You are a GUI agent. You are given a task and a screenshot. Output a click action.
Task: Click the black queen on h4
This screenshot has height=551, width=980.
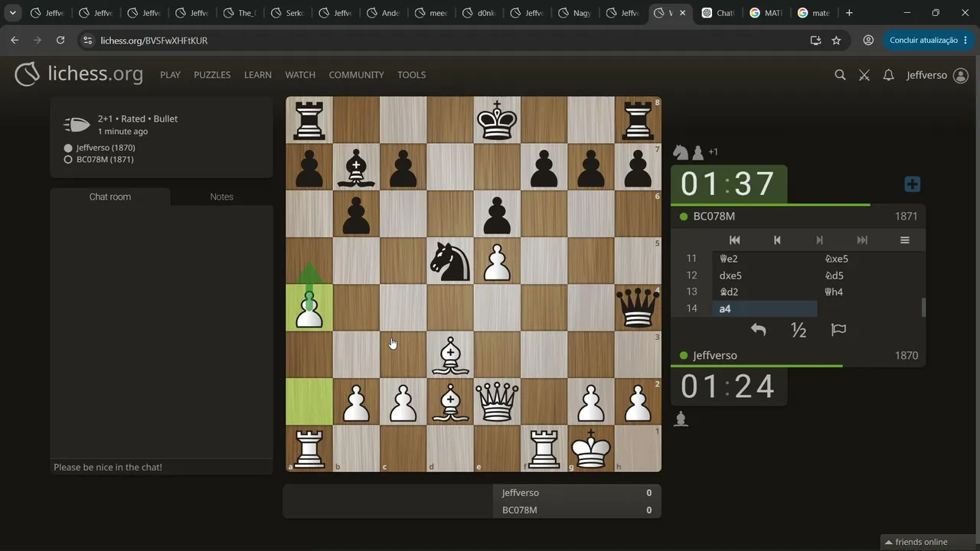[x=638, y=308]
